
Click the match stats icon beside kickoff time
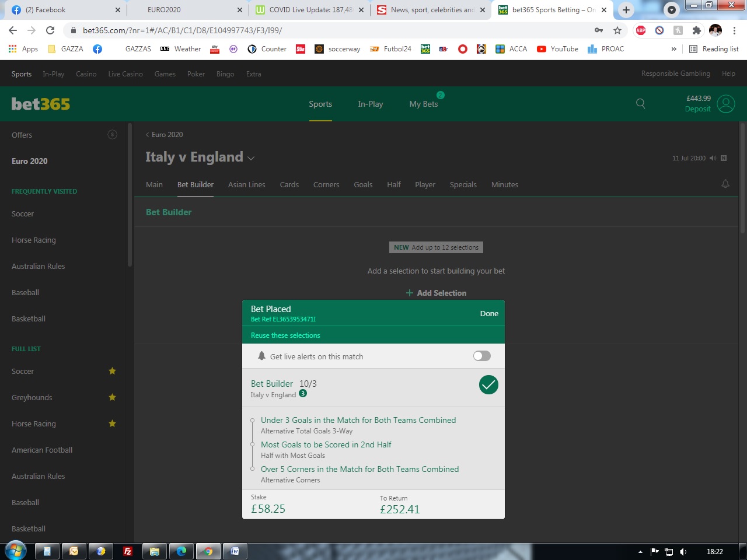coord(724,158)
